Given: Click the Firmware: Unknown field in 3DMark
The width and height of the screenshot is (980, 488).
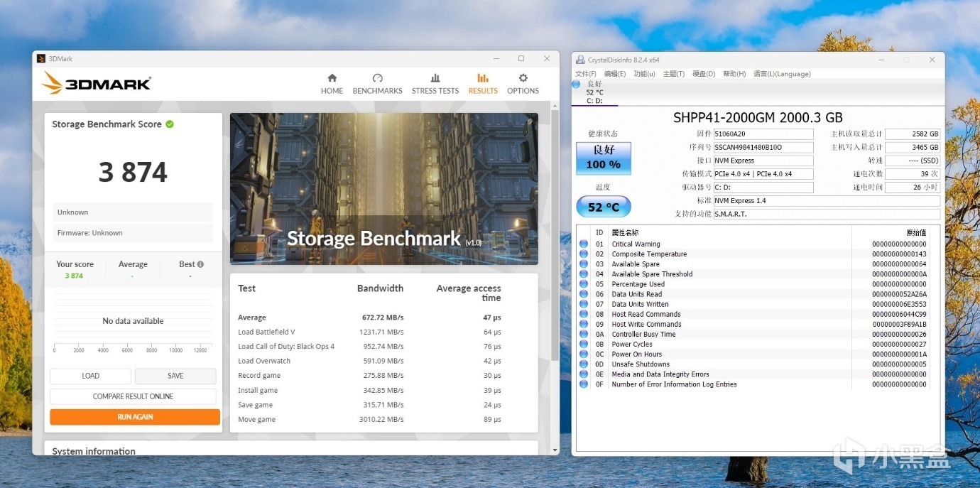Looking at the screenshot, I should 133,233.
